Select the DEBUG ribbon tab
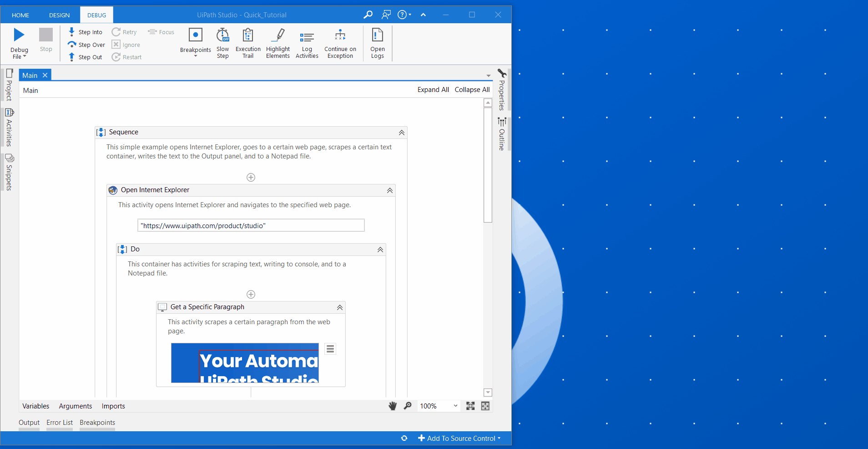The height and width of the screenshot is (449, 868). coord(97,15)
